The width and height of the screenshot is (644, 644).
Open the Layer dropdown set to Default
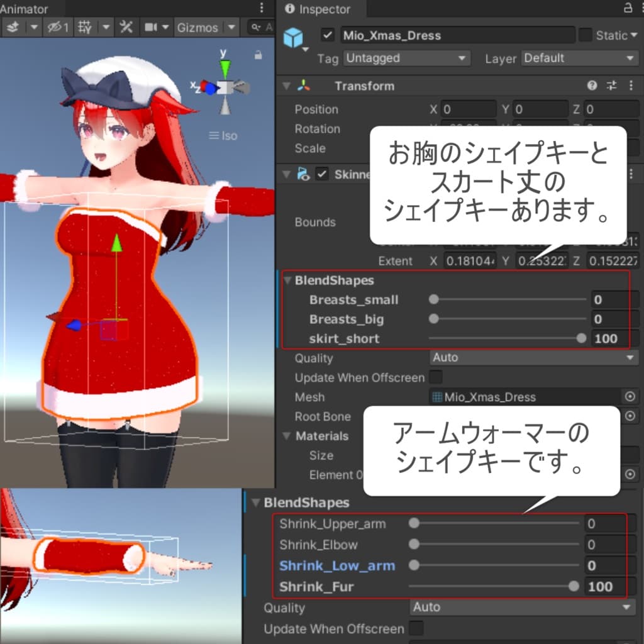(579, 58)
